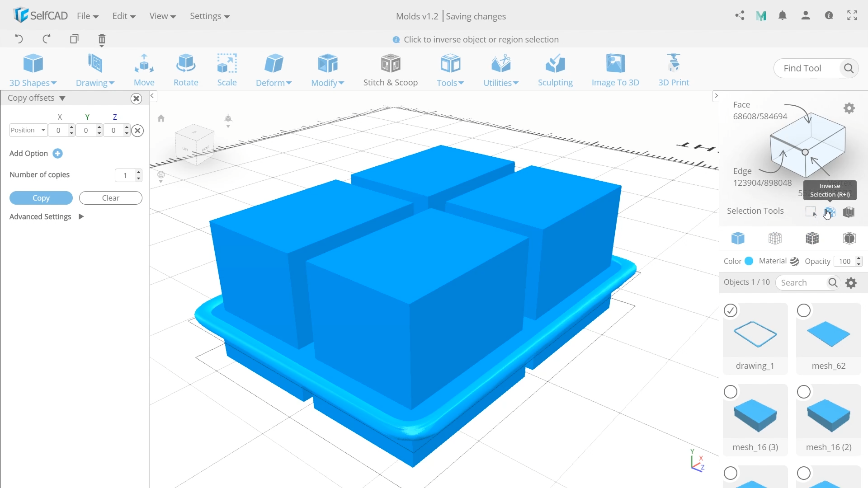The height and width of the screenshot is (488, 868).
Task: Click the Share icon
Action: tap(740, 16)
